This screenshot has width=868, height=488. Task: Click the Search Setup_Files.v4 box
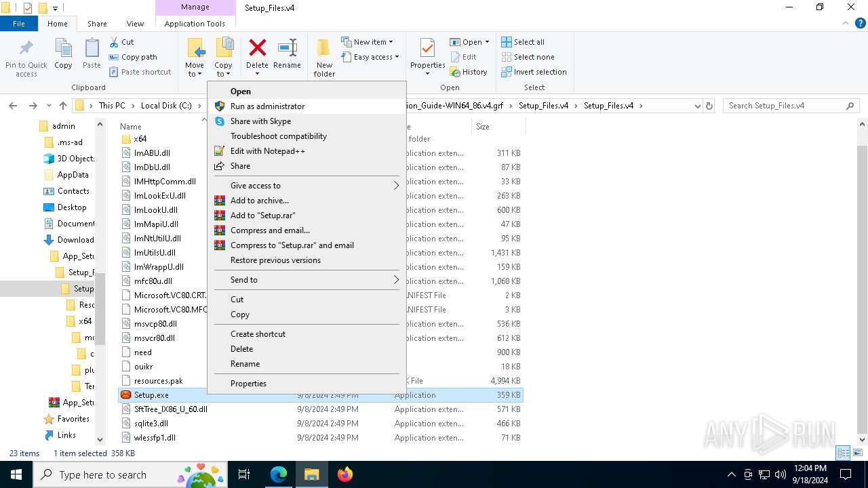click(x=791, y=106)
